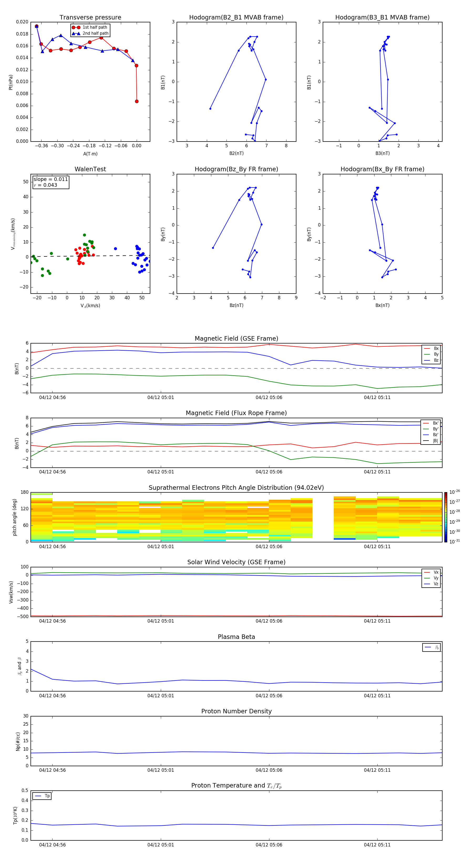Click the '10^-26' colorbar label
Image resolution: width=473 pixels, height=868 pixels.
click(455, 492)
